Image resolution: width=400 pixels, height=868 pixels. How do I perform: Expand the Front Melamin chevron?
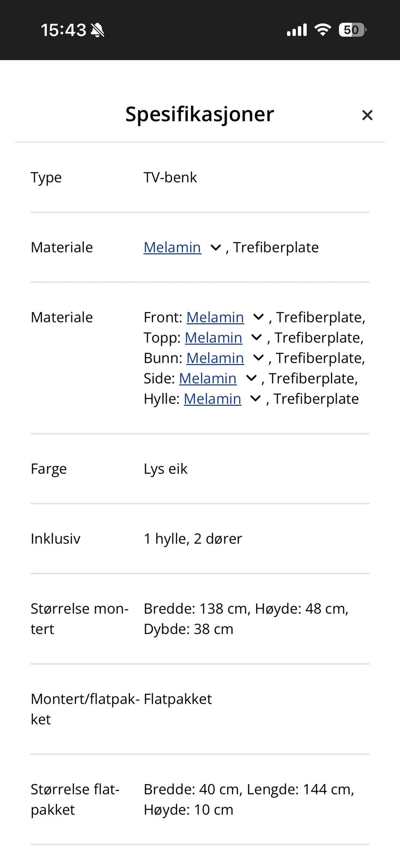tap(259, 317)
